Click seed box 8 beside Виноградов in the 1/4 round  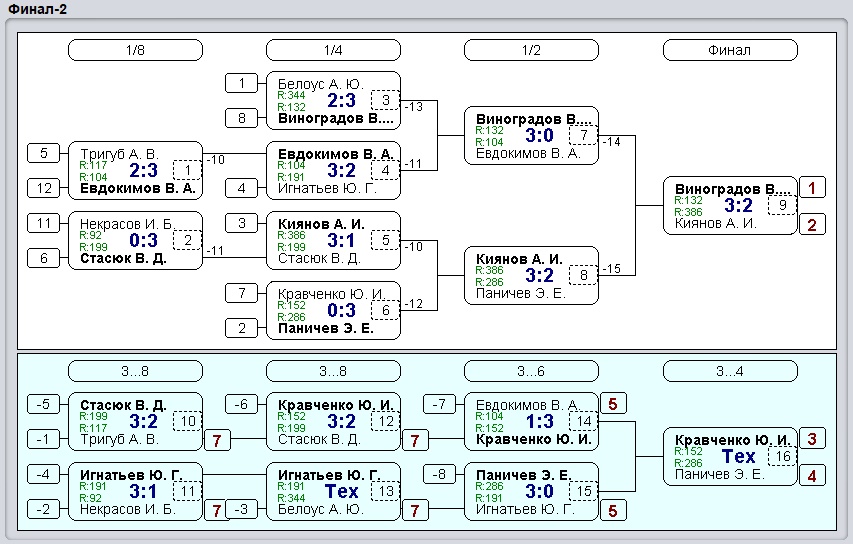pyautogui.click(x=242, y=118)
